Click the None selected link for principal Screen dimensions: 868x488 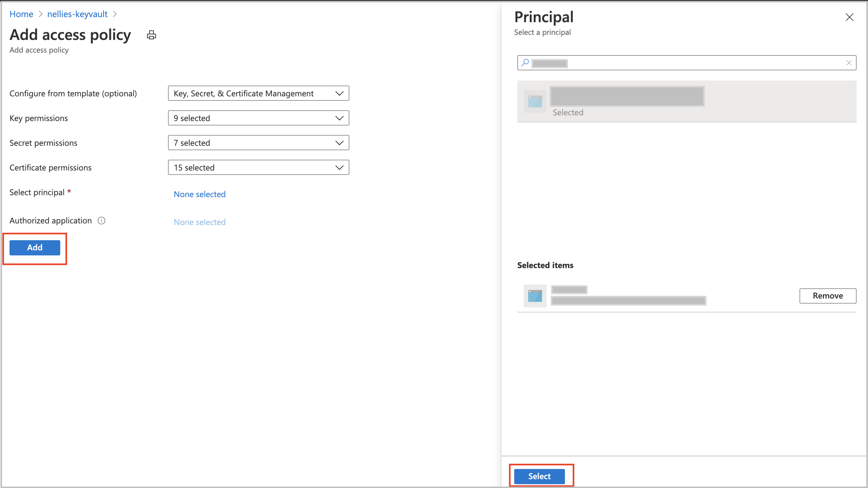tap(200, 194)
